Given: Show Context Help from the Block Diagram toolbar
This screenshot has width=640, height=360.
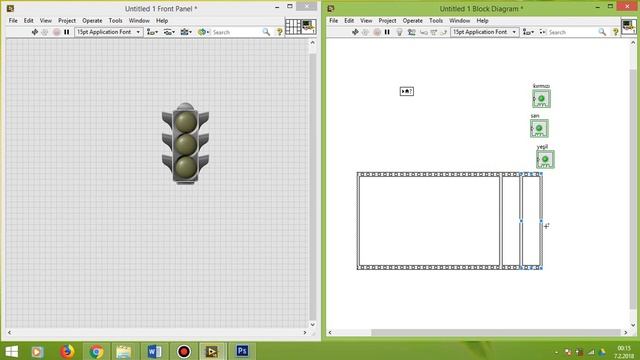Looking at the screenshot, I should click(616, 32).
